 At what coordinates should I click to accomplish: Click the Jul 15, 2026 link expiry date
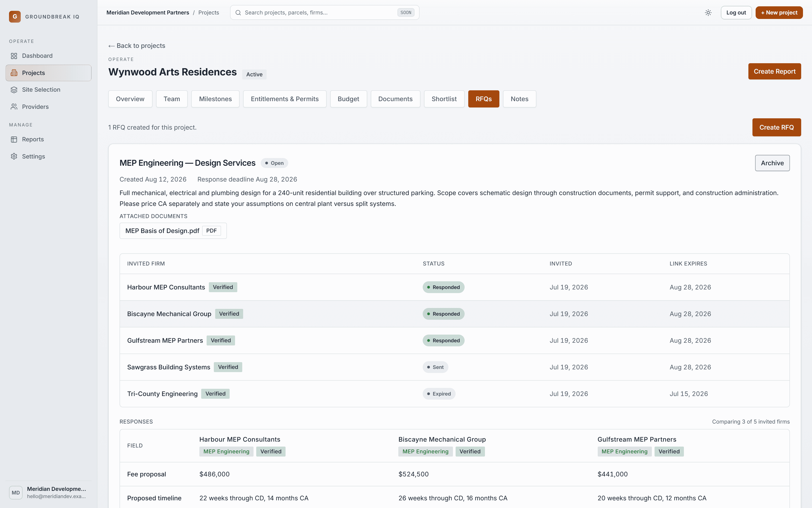689,394
